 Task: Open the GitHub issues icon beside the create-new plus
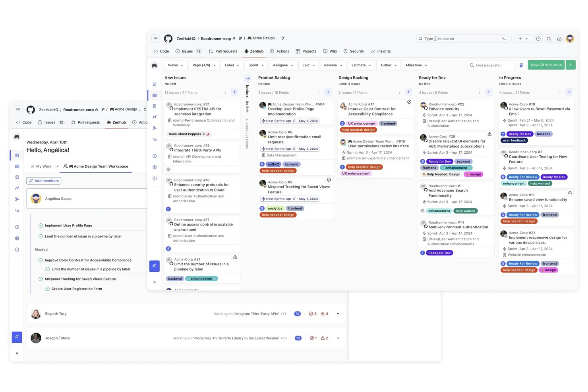click(x=538, y=39)
